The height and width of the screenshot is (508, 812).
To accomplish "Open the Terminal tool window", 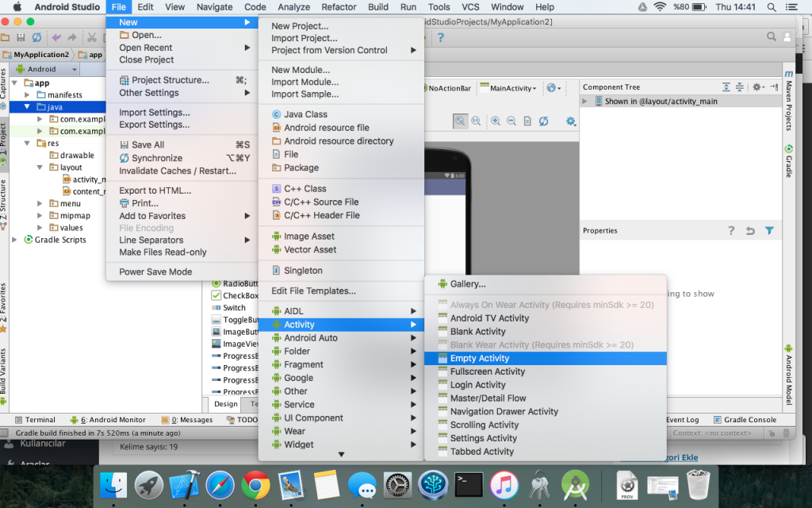I will [x=35, y=420].
